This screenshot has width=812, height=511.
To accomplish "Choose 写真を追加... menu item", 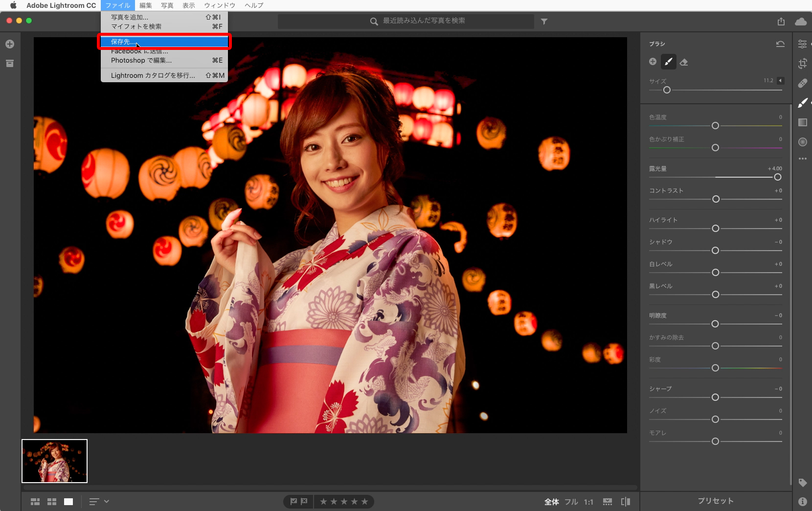I will tap(164, 17).
